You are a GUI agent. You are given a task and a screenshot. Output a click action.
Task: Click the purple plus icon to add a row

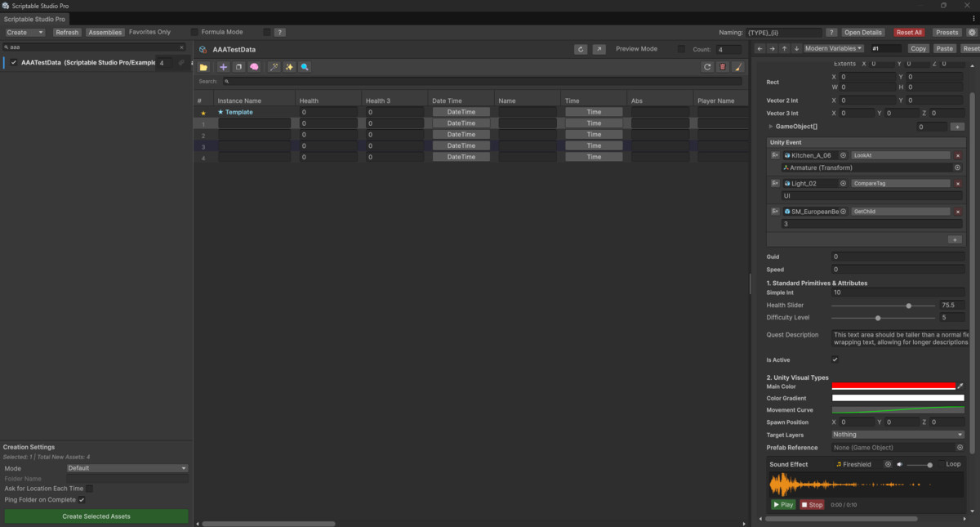coord(223,66)
